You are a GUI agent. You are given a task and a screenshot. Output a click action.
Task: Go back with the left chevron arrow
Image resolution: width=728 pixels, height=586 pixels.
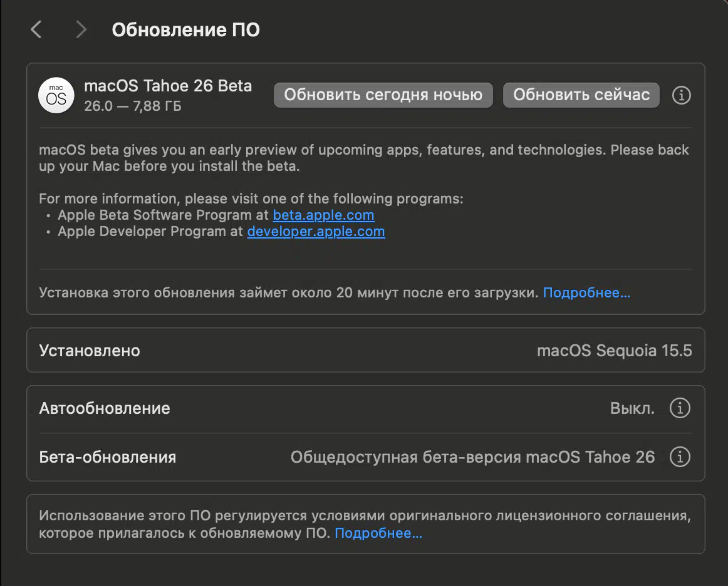pyautogui.click(x=36, y=29)
